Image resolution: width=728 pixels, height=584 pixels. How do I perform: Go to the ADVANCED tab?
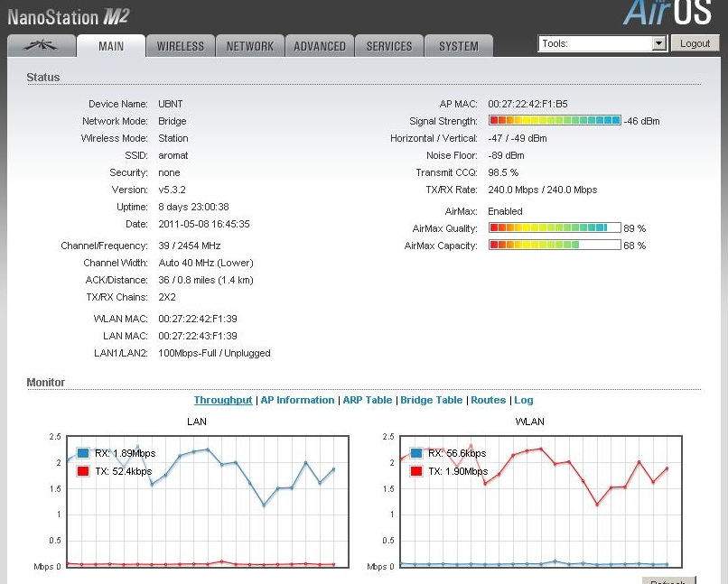(320, 46)
